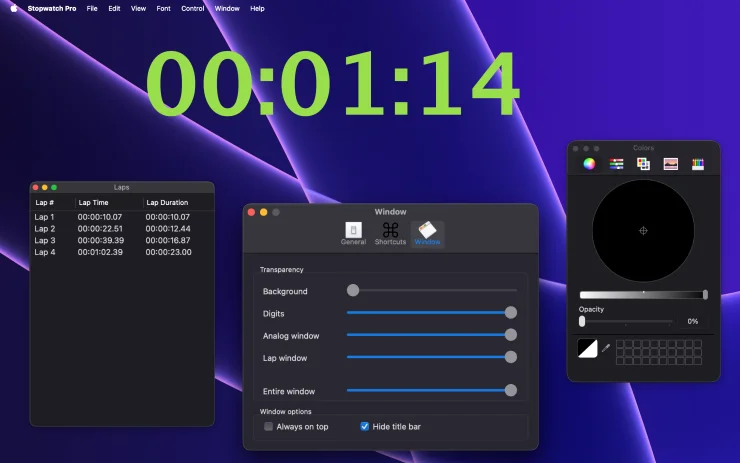The image size is (740, 463).
Task: Close the Laps window
Action: pyautogui.click(x=35, y=187)
